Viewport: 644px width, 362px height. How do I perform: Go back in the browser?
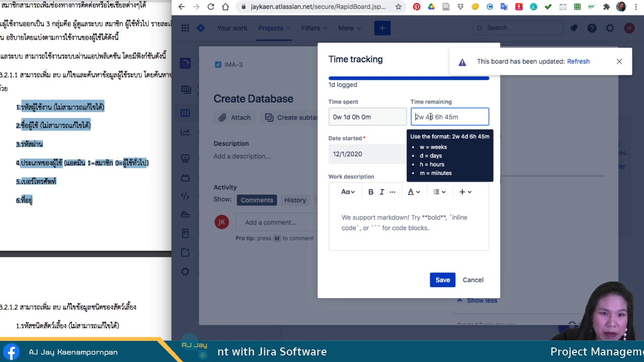[182, 7]
